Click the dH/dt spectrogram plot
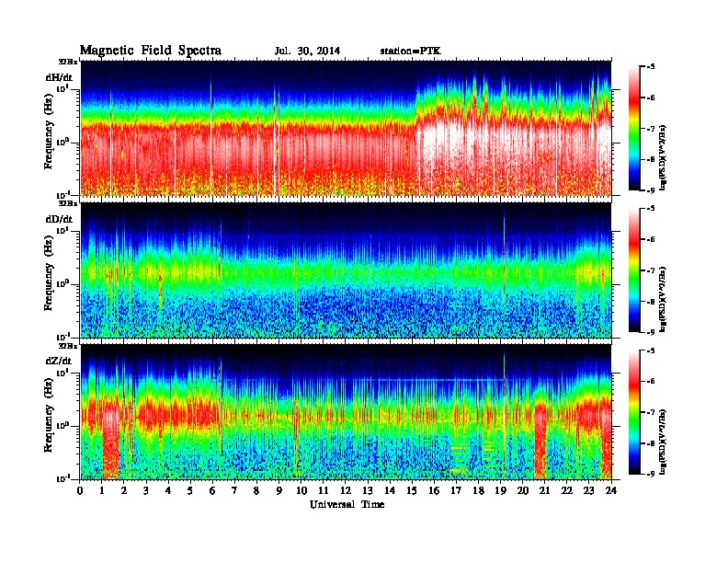Image resolution: width=728 pixels, height=563 pixels. tap(346, 128)
